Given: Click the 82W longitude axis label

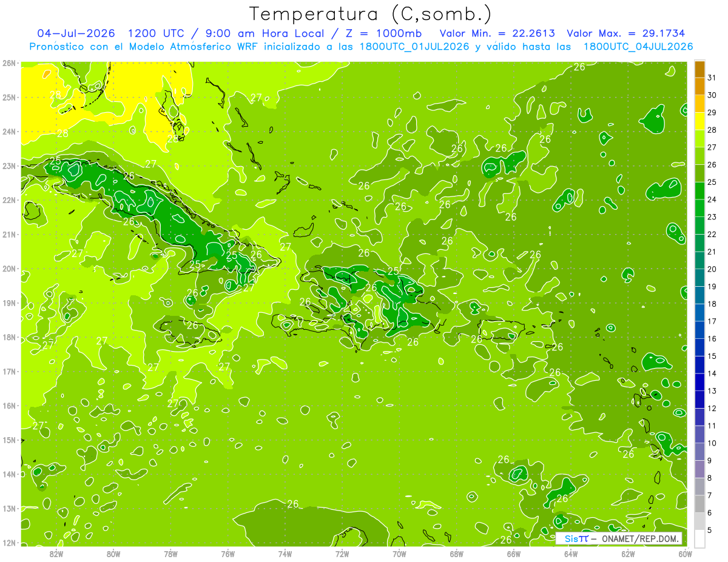Looking at the screenshot, I should [56, 554].
